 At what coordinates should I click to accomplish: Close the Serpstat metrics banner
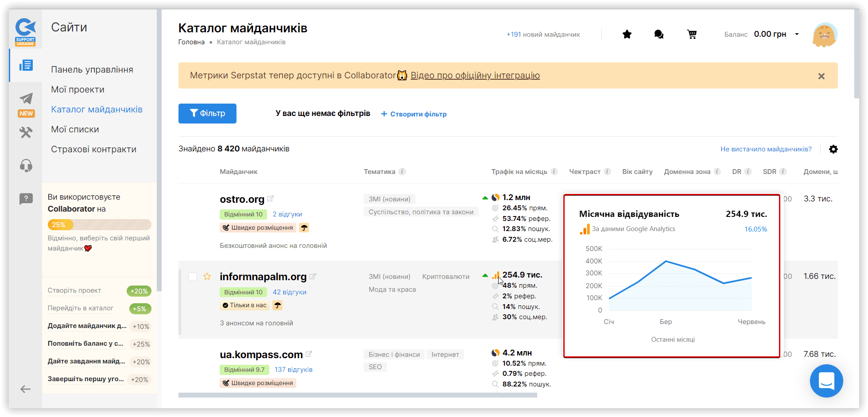(821, 76)
